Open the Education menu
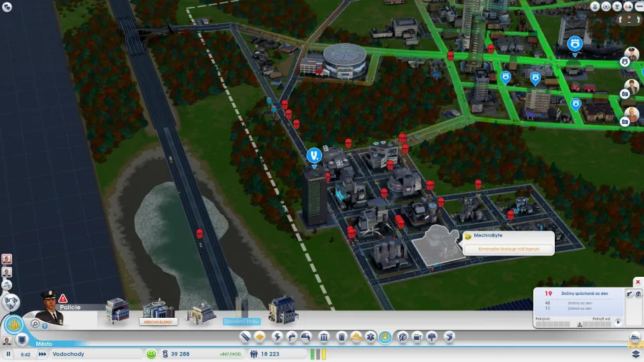The width and height of the screenshot is (644, 362). (402, 337)
